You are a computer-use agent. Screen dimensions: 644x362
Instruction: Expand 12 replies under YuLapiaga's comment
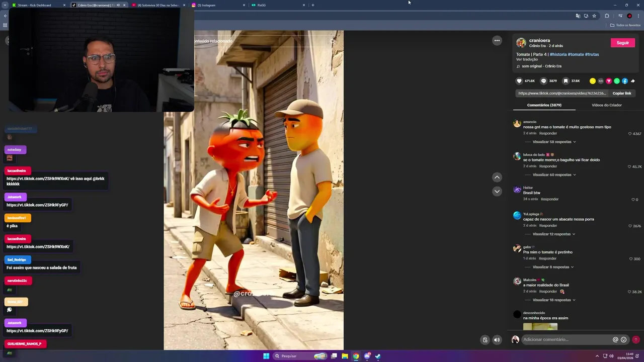[554, 234]
